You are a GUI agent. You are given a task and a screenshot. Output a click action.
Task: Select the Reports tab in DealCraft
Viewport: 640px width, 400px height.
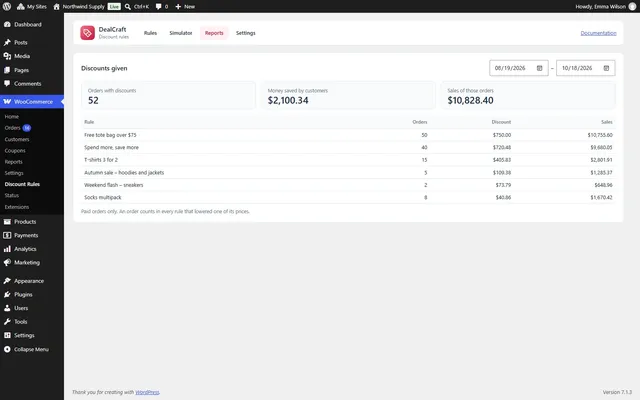(214, 33)
